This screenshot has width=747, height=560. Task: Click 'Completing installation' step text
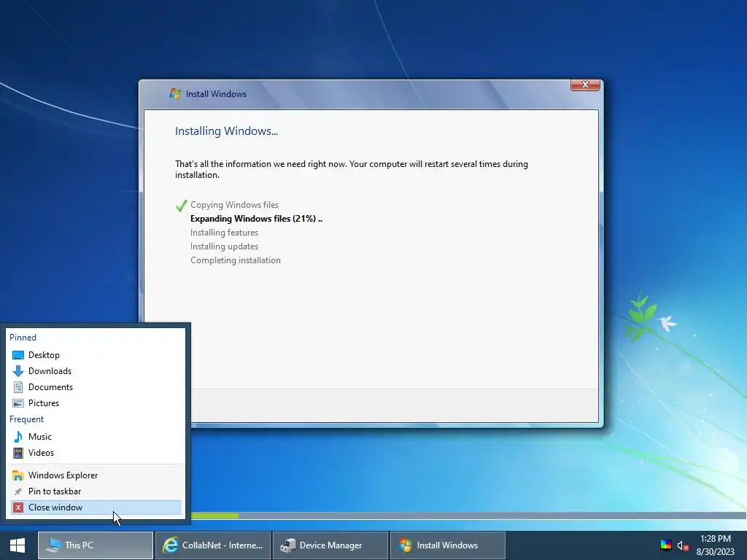click(x=236, y=260)
